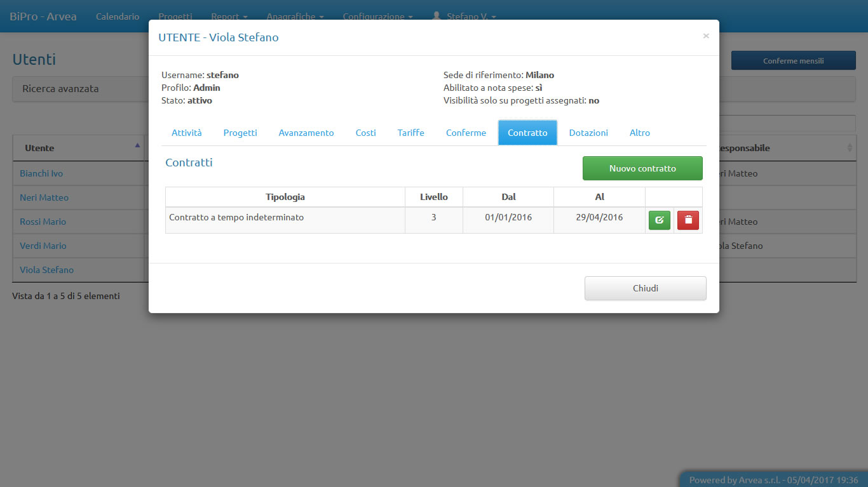Open the Dotazioni tab
The height and width of the screenshot is (487, 868).
[x=588, y=133]
